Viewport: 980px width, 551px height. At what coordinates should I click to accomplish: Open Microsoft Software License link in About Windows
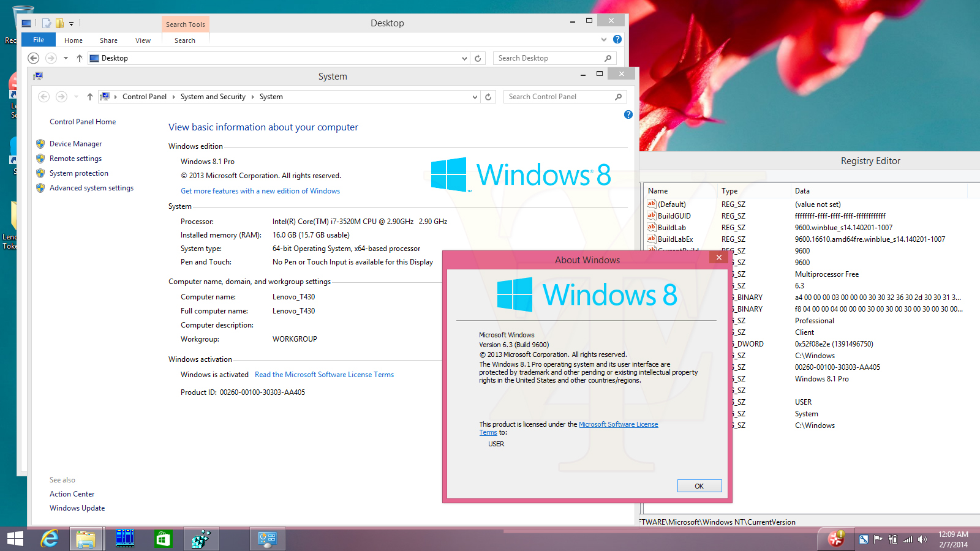click(x=619, y=424)
